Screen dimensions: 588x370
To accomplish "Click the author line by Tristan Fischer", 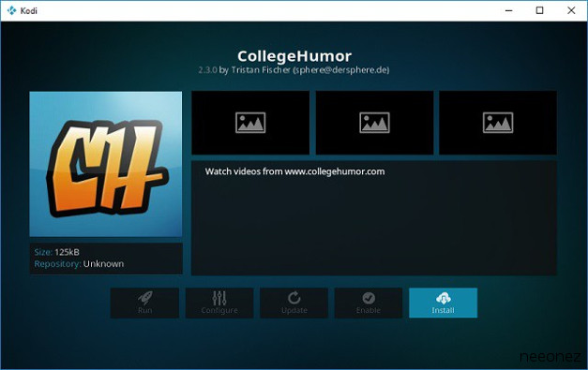I will (x=294, y=70).
